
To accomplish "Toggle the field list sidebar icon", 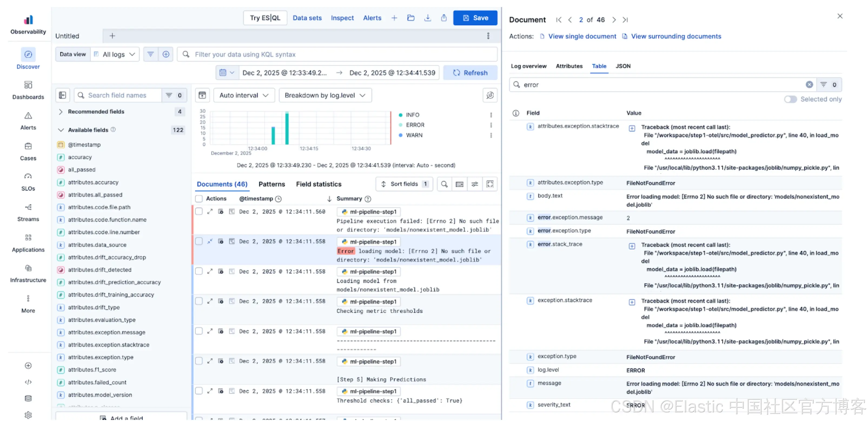I will tap(62, 96).
